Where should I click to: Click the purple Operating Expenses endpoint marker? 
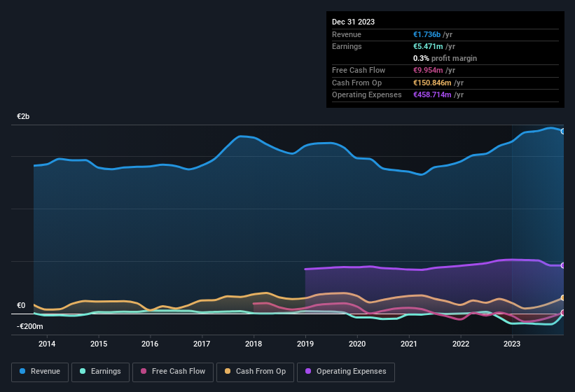pyautogui.click(x=562, y=265)
